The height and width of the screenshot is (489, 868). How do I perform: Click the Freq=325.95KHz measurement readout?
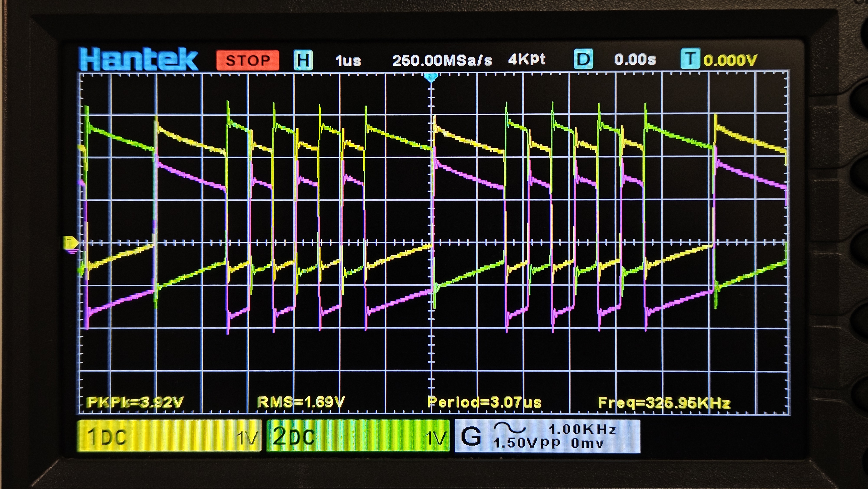[x=664, y=403]
